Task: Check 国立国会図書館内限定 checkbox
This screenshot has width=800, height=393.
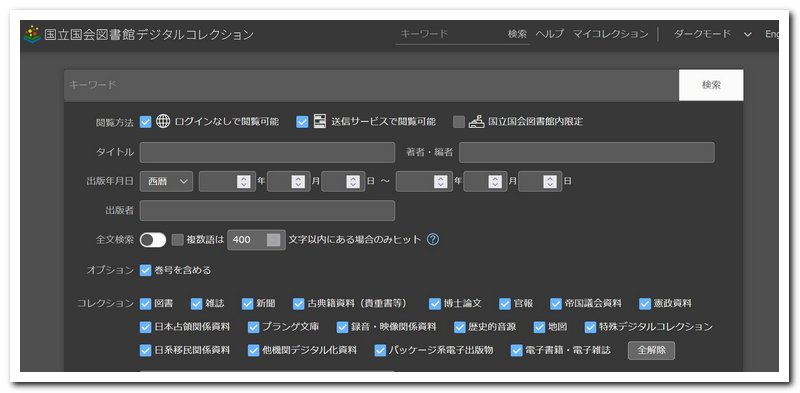Action: pyautogui.click(x=459, y=122)
